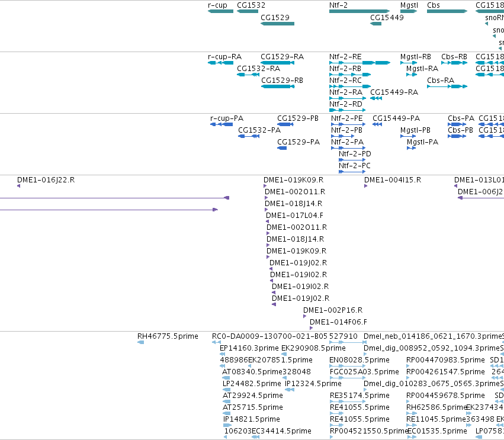Select EST RP004521550.5prime

332,437
